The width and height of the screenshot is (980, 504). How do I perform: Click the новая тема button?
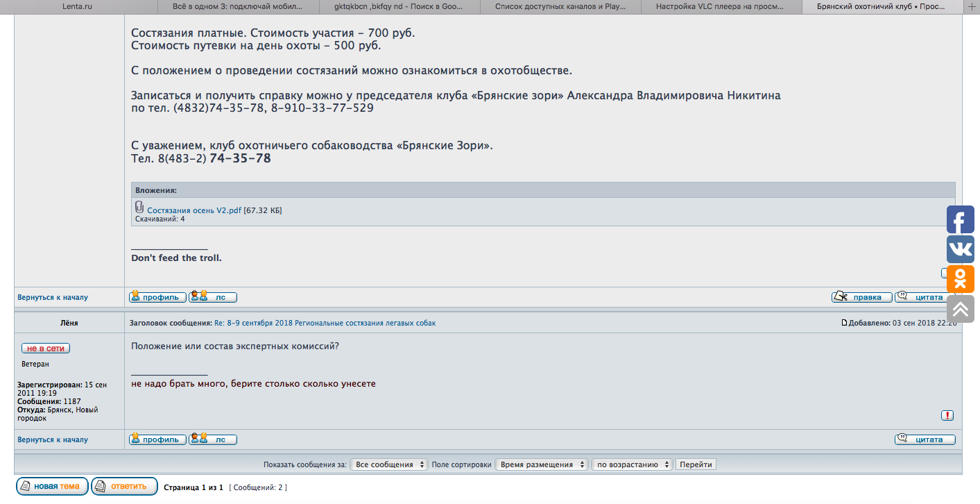click(53, 486)
